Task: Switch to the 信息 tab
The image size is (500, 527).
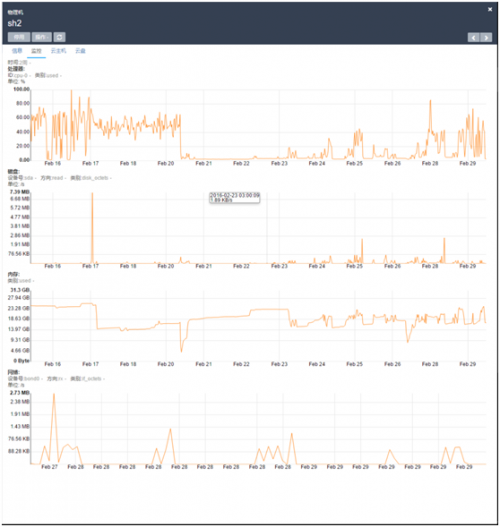Action: point(17,51)
